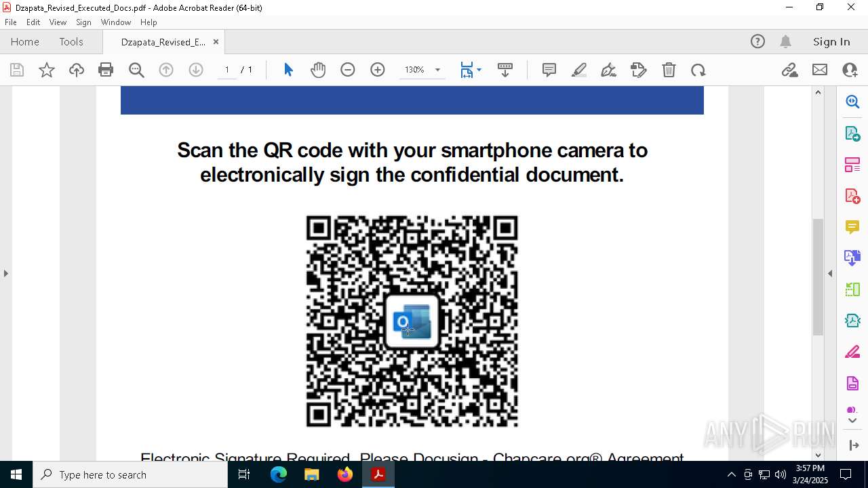Activate the Selection arrow tool
Image resolution: width=868 pixels, height=488 pixels.
288,70
